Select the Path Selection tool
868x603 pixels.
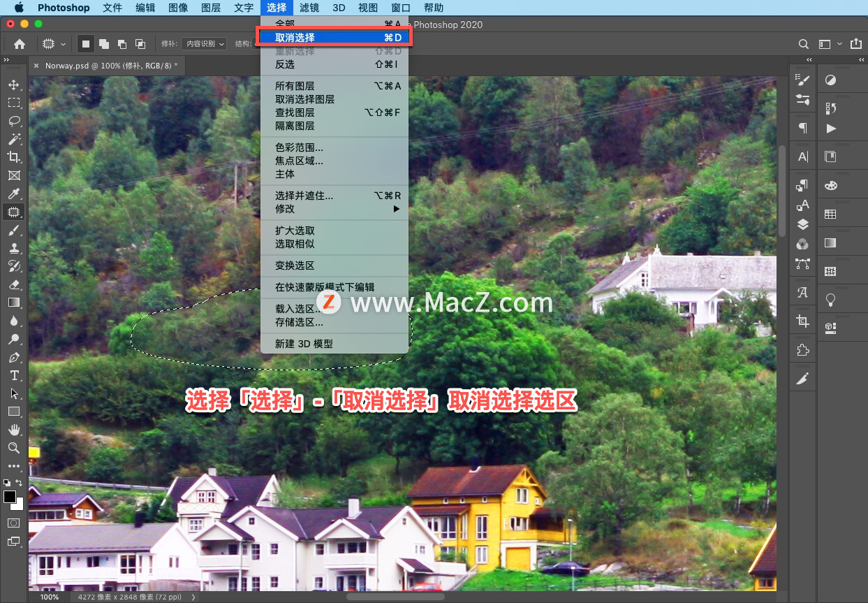tap(14, 393)
